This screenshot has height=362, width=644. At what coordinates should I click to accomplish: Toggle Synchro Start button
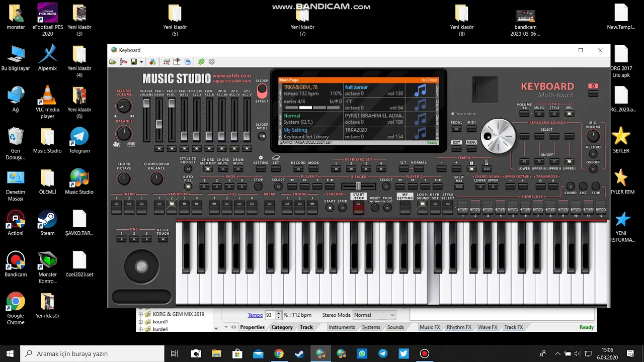pyautogui.click(x=330, y=208)
